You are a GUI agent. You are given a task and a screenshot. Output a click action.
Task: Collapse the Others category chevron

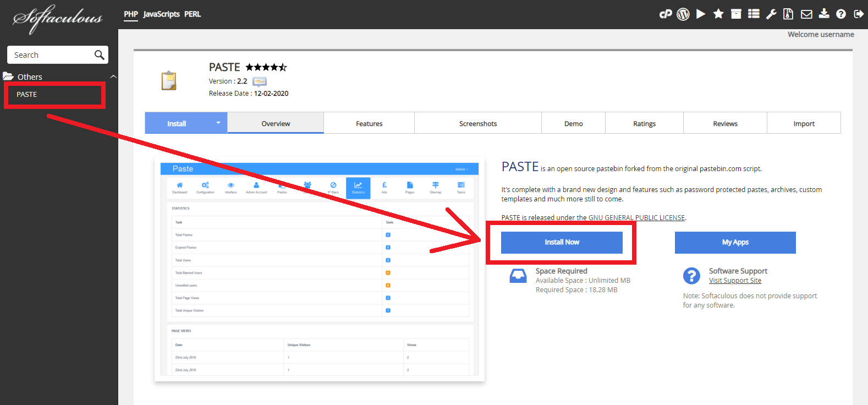[113, 76]
